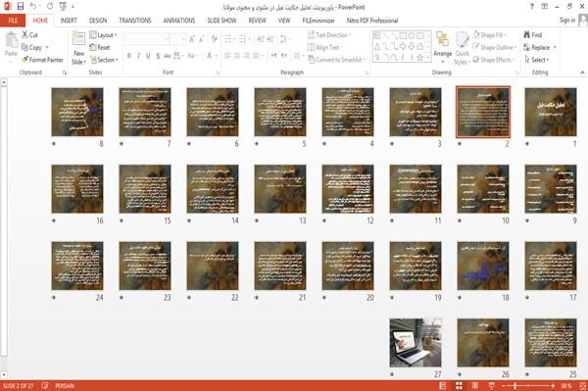
Task: Open Shape Effects dropdown
Action: (x=494, y=60)
